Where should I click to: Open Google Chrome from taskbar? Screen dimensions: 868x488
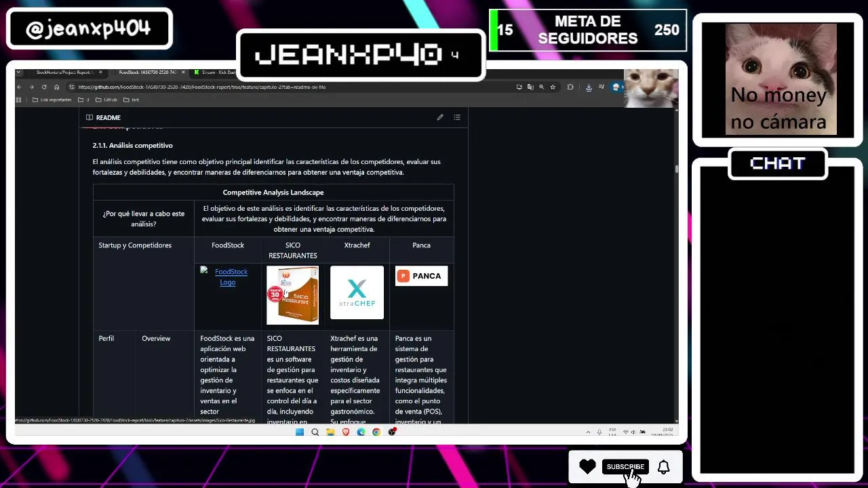(376, 432)
